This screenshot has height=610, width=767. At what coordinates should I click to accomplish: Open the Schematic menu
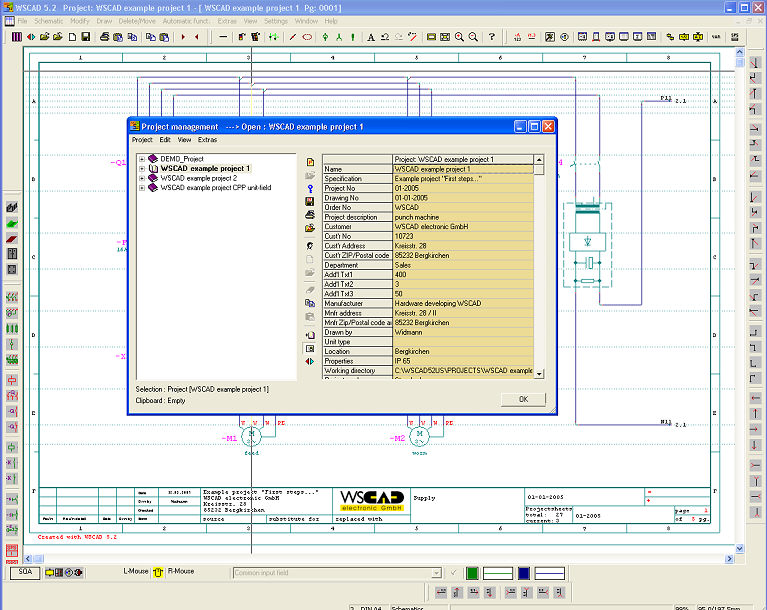point(49,21)
